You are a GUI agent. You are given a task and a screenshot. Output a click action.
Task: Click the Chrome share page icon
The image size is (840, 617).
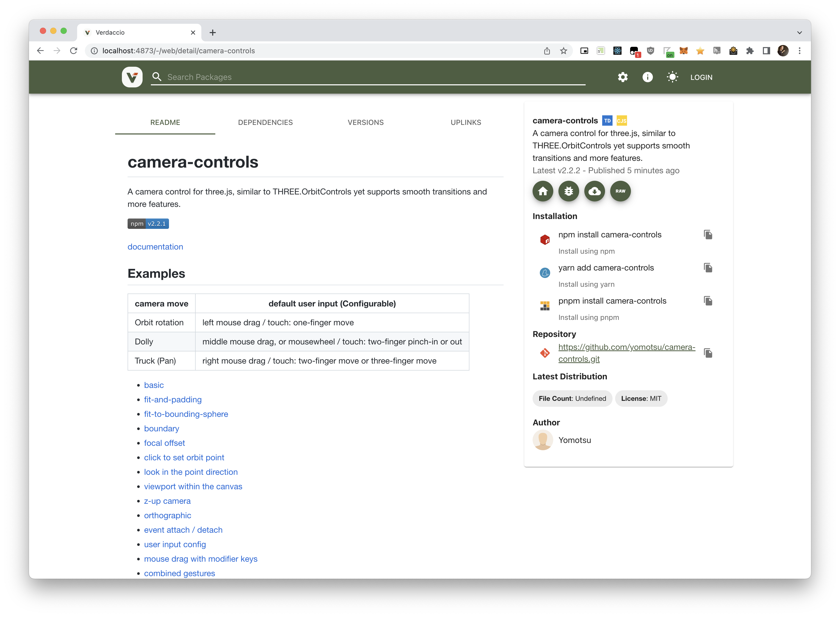pos(547,51)
